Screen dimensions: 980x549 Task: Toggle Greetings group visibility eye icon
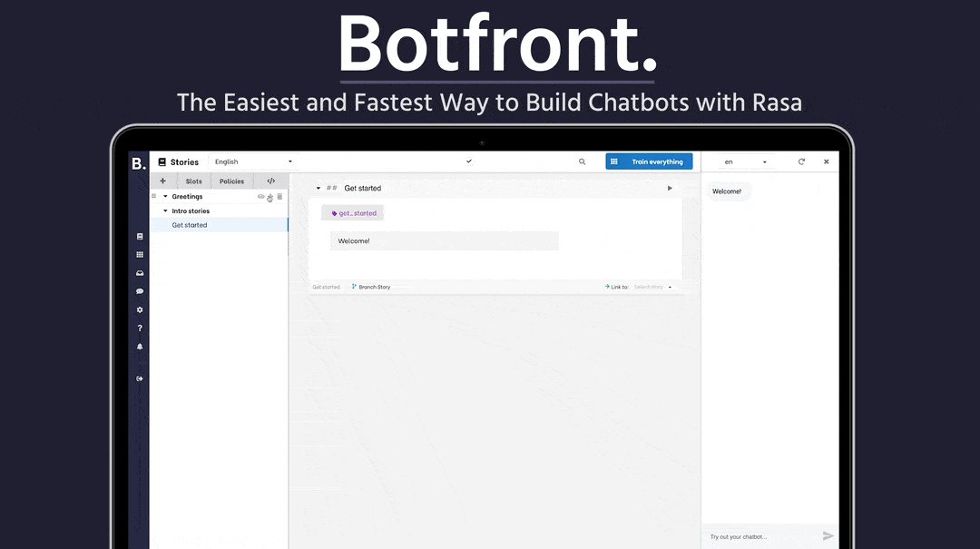[x=260, y=196]
